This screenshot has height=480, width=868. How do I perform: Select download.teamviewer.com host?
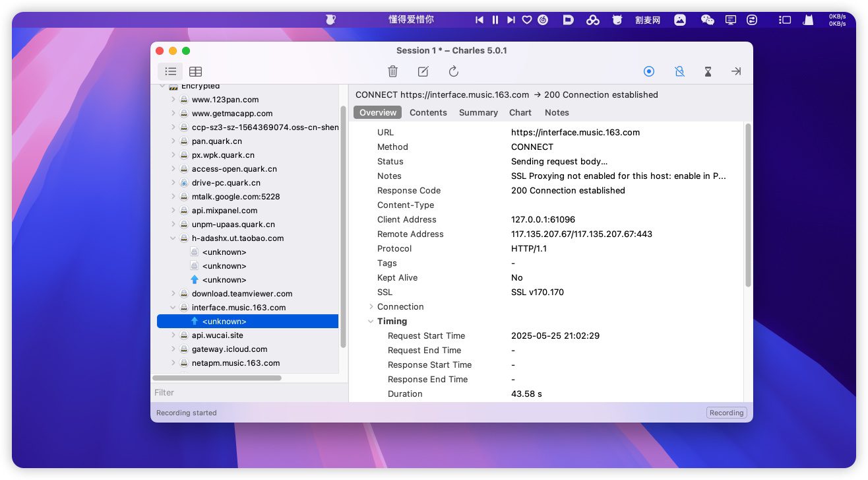(242, 294)
